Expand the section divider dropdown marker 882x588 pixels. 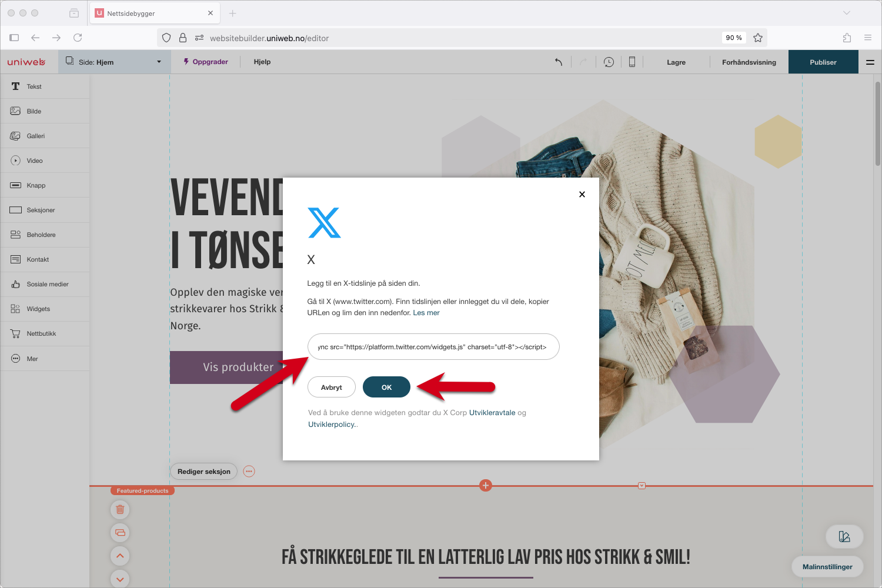[x=642, y=486]
